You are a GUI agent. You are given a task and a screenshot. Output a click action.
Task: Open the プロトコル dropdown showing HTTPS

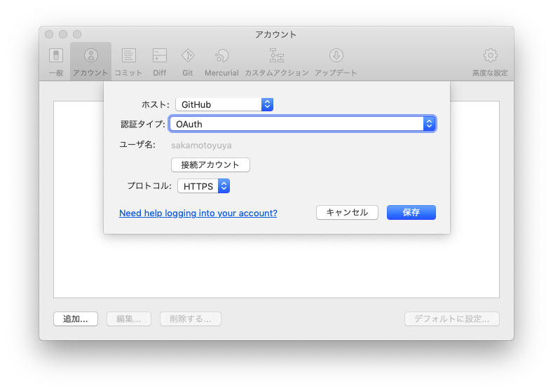click(x=204, y=186)
